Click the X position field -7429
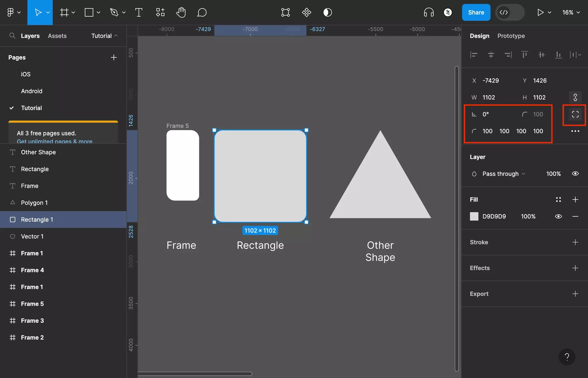The image size is (588, 378). (x=491, y=81)
